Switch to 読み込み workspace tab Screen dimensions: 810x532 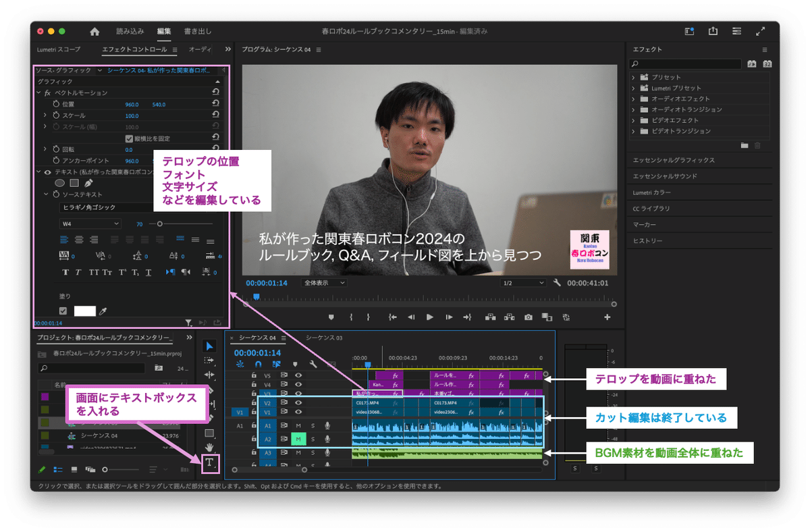(130, 31)
